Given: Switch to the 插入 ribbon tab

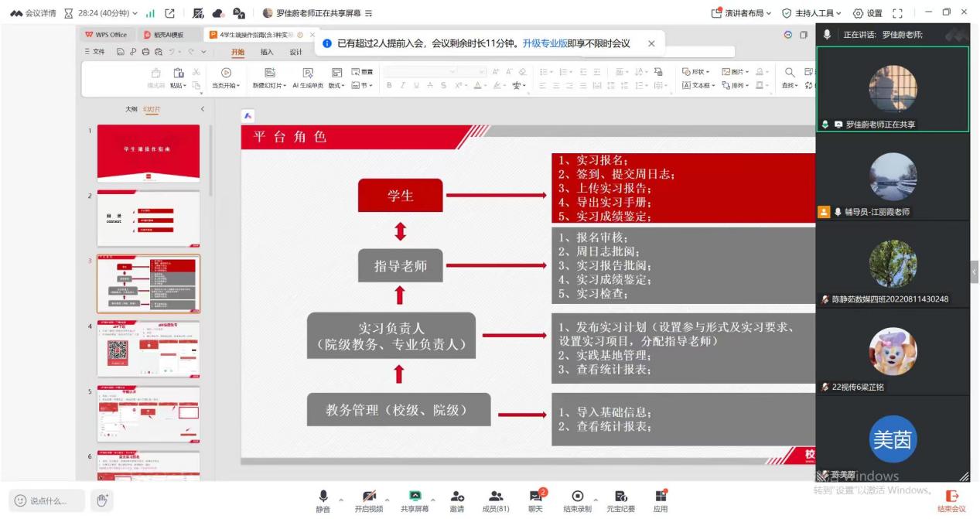Looking at the screenshot, I should tap(267, 52).
